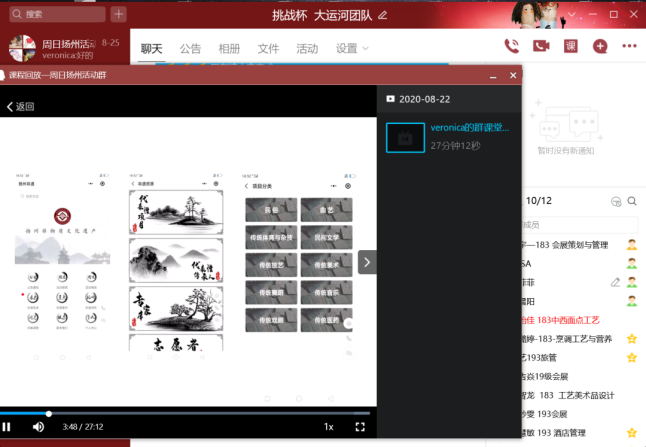
Task: Toggle fullscreen mode for the video
Action: tap(360, 427)
